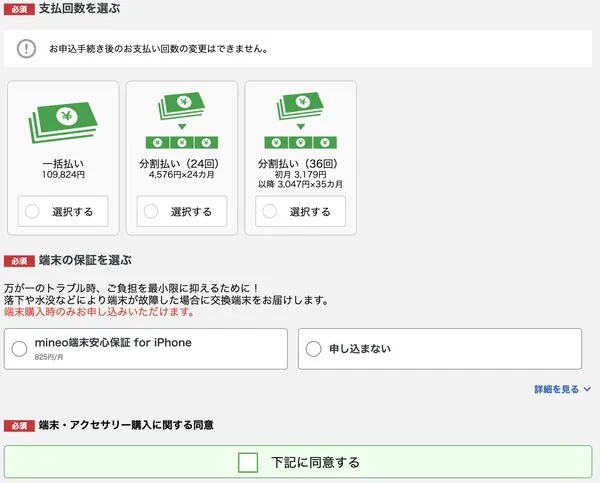Screen dimensions: 600x483
Task: Click the 必須 badge beside 支払回数を選ぶ
Action: pos(19,7)
